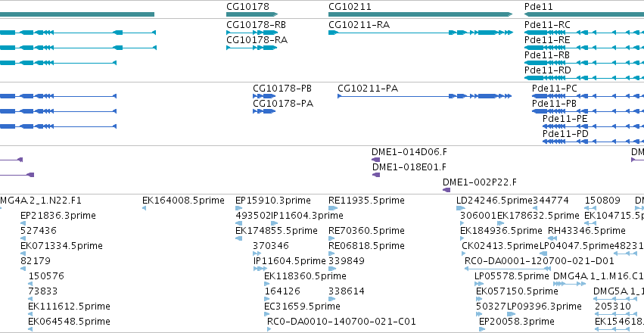644x333 pixels.
Task: Select the EK071334.5prime EST label
Action: [61, 245]
